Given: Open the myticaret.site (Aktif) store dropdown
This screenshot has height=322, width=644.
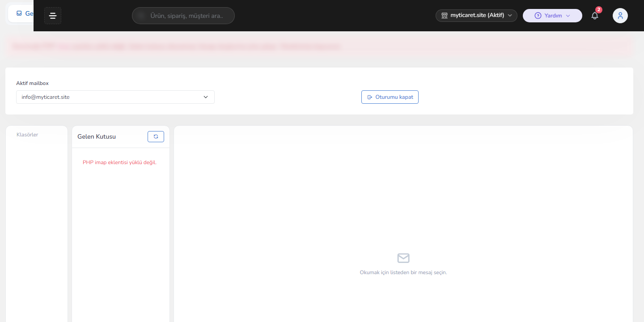Looking at the screenshot, I should tap(476, 16).
